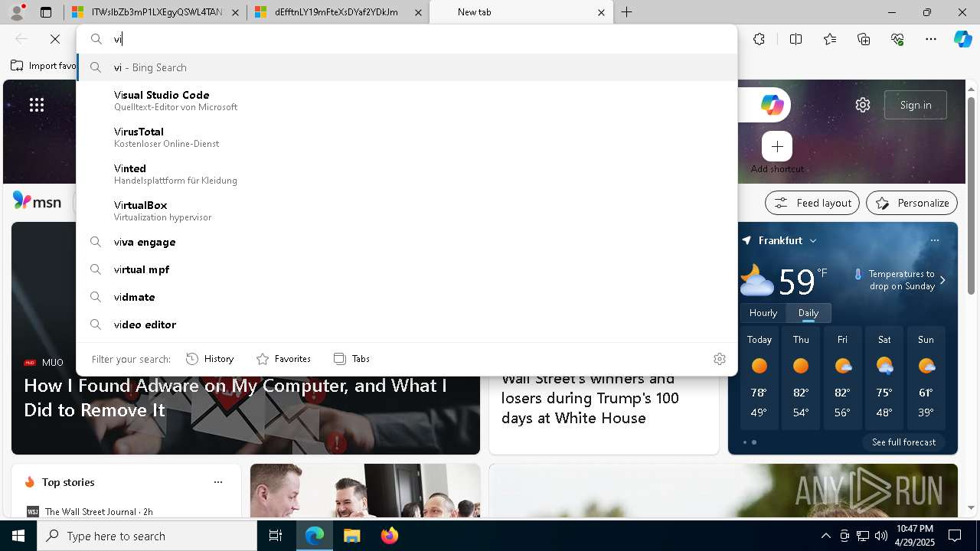The image size is (980, 551).
Task: Select the Vinted suggestion
Action: [x=407, y=174]
